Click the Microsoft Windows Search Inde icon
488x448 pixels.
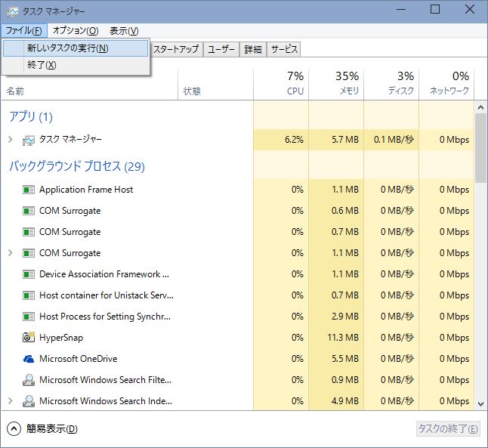[x=29, y=401]
